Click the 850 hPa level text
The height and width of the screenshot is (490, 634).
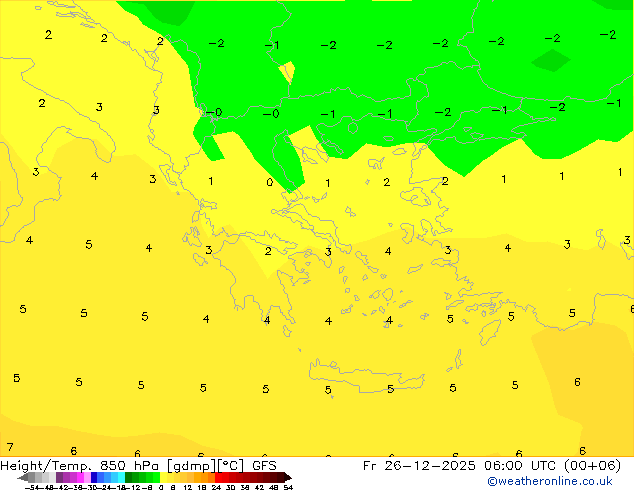[x=129, y=466]
